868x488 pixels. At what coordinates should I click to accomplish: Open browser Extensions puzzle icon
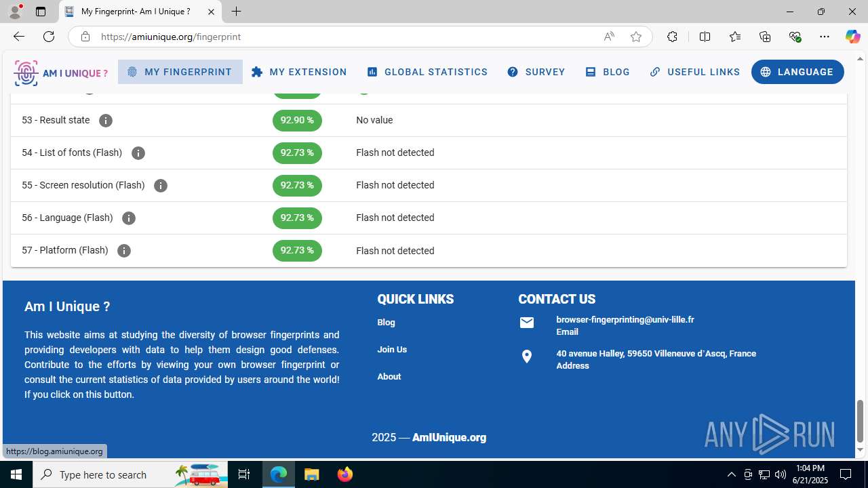point(672,37)
